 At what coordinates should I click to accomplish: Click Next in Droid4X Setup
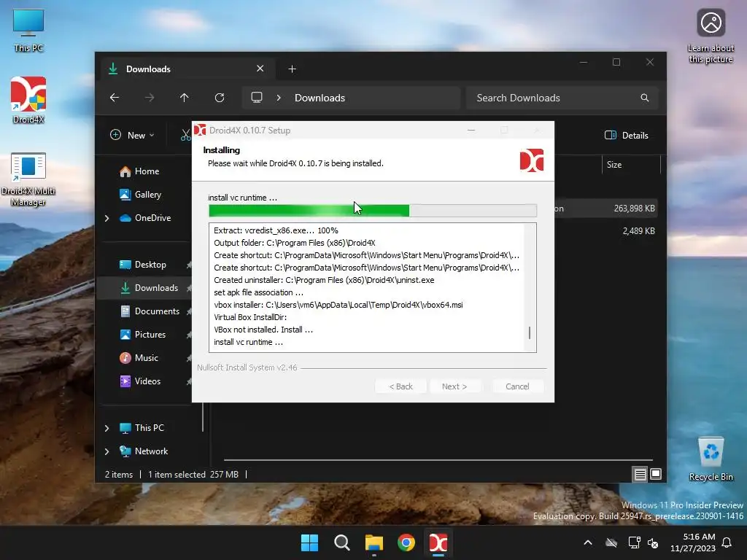(x=454, y=386)
